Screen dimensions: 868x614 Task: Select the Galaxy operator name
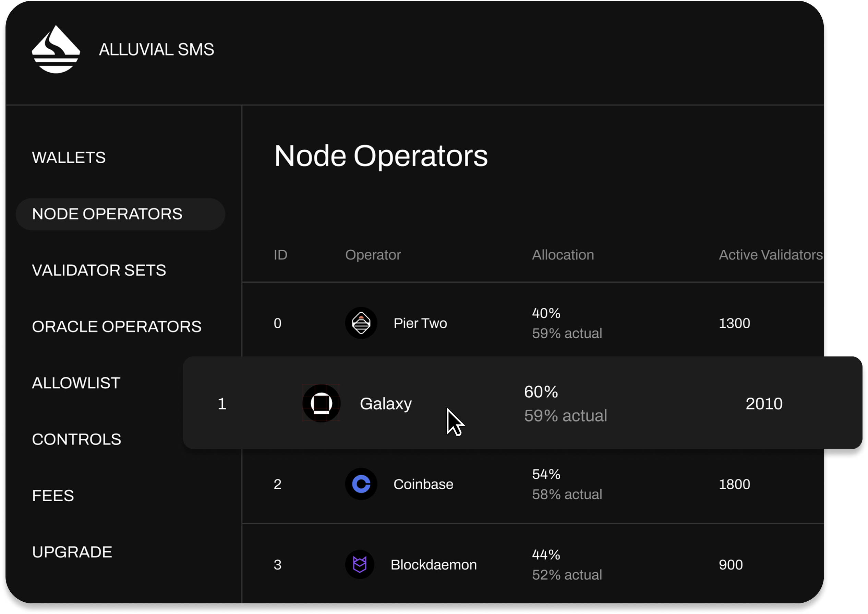coord(386,404)
